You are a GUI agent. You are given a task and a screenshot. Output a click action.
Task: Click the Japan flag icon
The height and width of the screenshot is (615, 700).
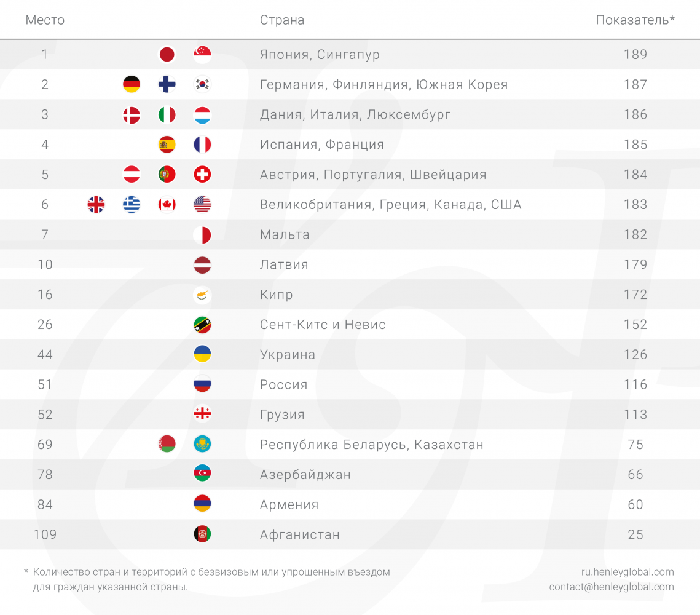pos(167,54)
